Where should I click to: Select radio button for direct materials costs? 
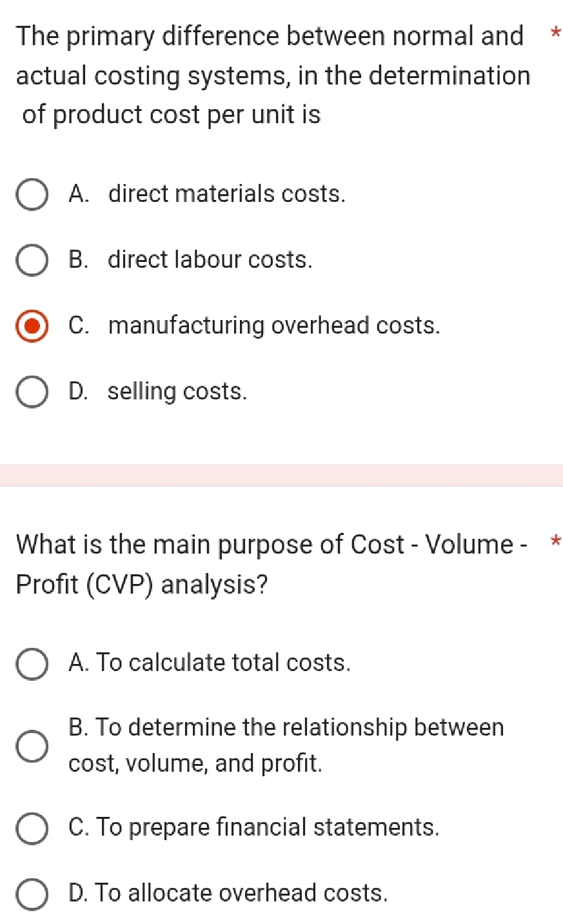pos(32,196)
